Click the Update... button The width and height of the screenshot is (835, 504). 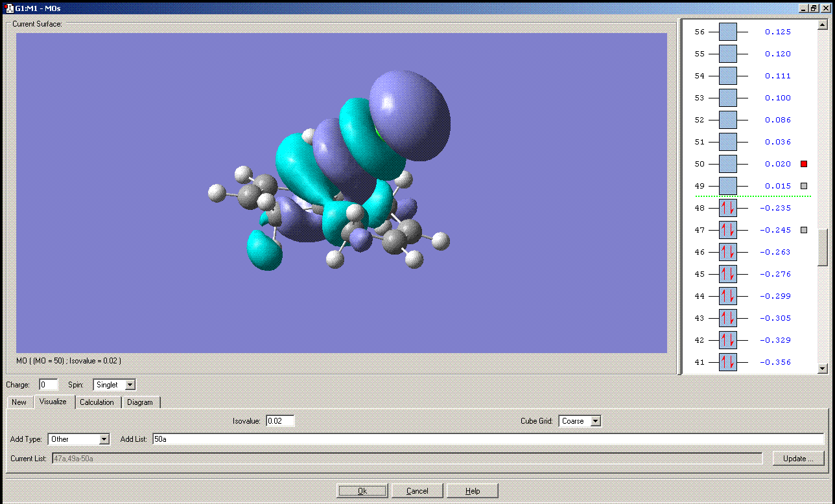(798, 459)
